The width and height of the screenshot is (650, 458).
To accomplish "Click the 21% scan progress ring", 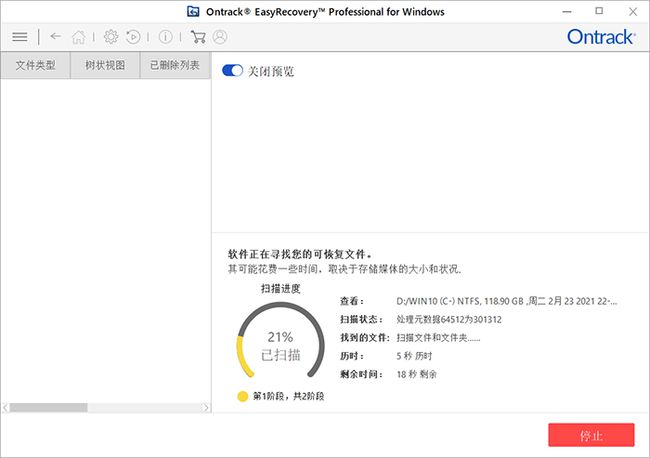I will (x=280, y=341).
